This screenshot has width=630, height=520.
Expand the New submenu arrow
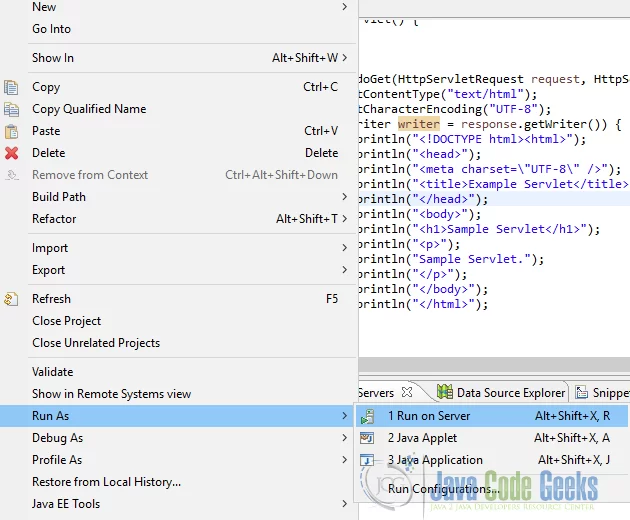344,7
